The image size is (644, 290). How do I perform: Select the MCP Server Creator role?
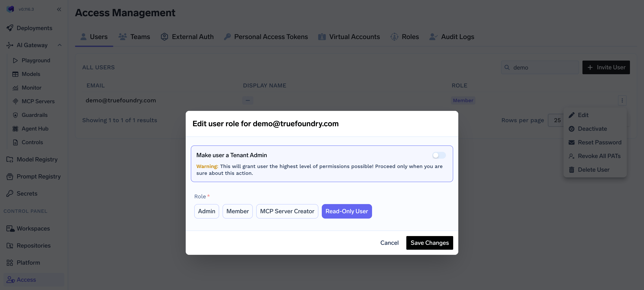(x=287, y=211)
